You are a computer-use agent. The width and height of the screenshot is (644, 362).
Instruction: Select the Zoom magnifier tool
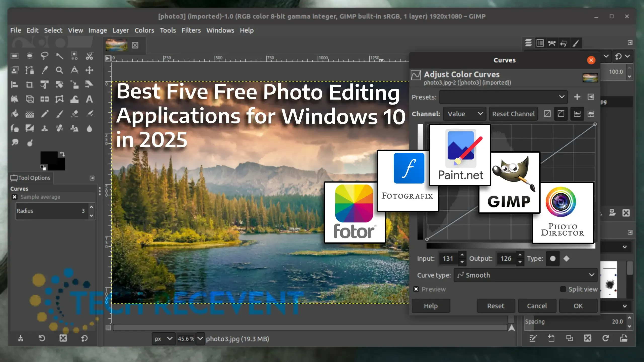click(x=59, y=70)
